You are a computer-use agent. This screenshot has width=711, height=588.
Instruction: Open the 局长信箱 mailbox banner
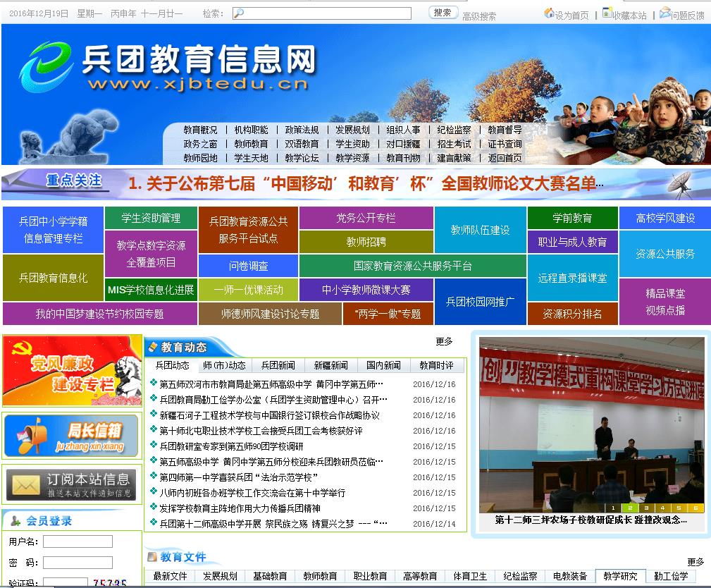(x=71, y=436)
